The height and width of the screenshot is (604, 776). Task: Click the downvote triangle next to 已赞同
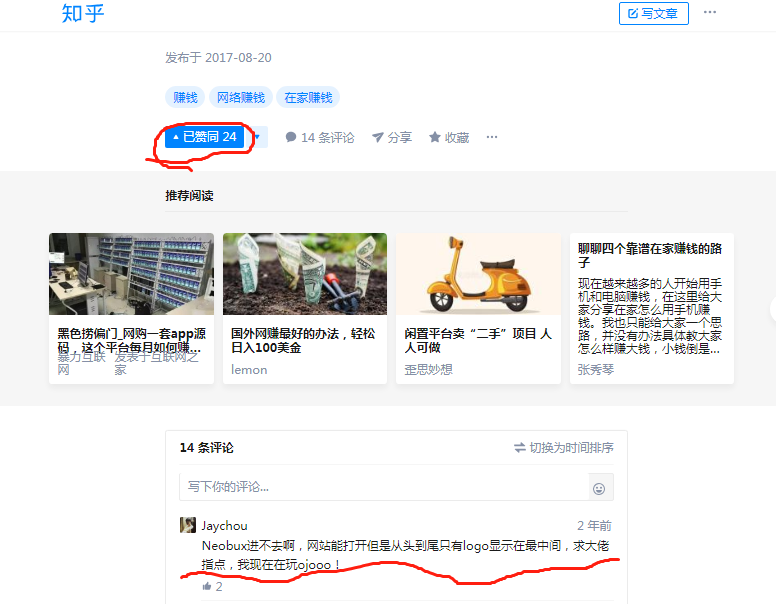pyautogui.click(x=257, y=137)
